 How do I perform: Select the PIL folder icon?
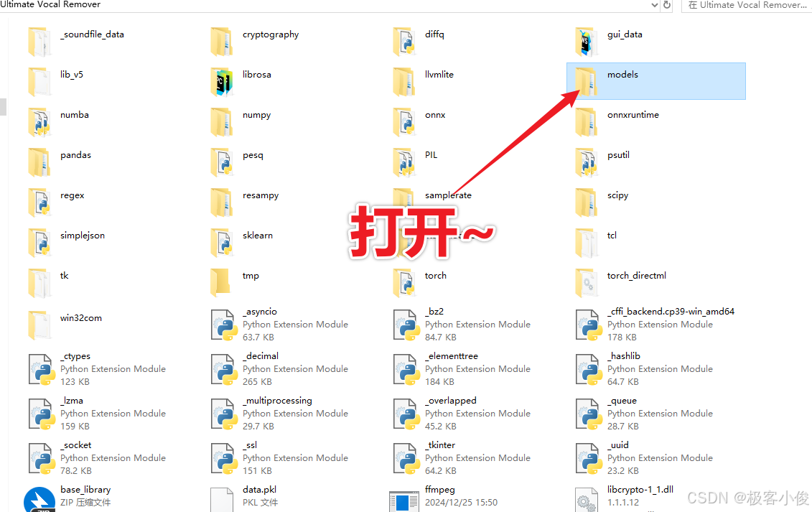(404, 162)
